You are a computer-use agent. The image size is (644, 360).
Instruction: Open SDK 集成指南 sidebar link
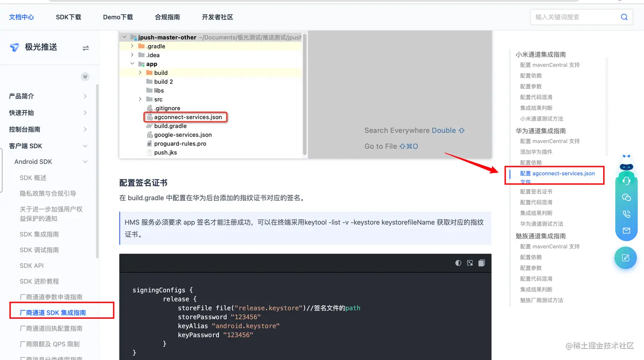pos(39,235)
